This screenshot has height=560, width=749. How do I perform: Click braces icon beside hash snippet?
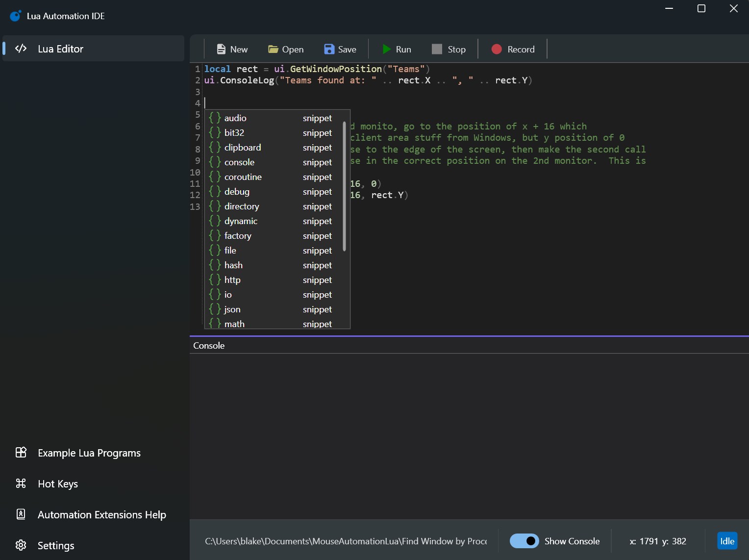click(215, 265)
